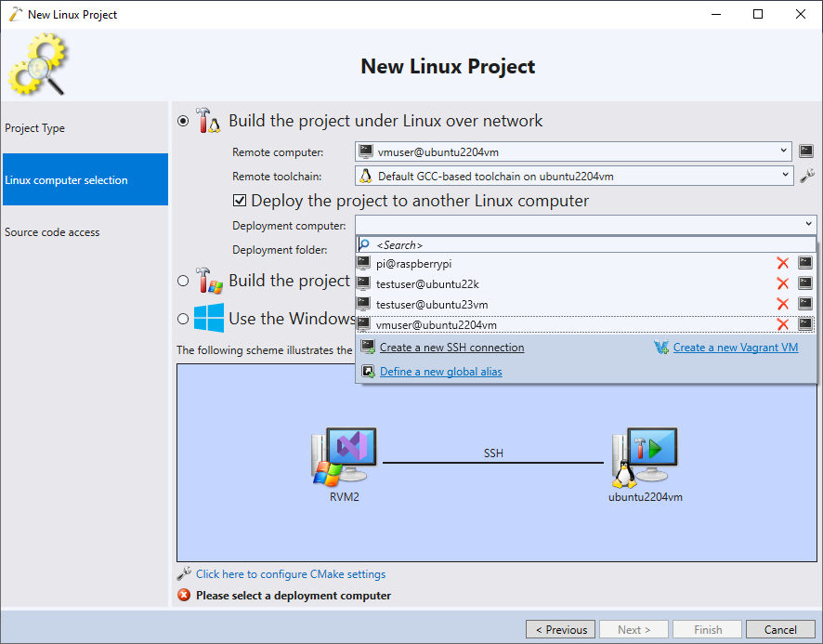Remove vmuser@ubuntu2204vm list entry with red X

click(x=782, y=324)
